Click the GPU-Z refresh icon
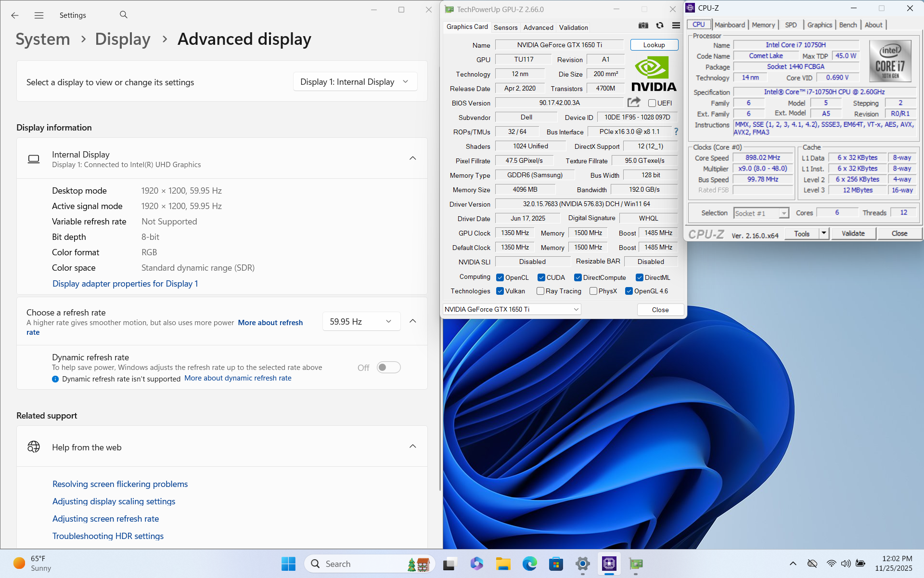The height and width of the screenshot is (578, 924). click(660, 26)
